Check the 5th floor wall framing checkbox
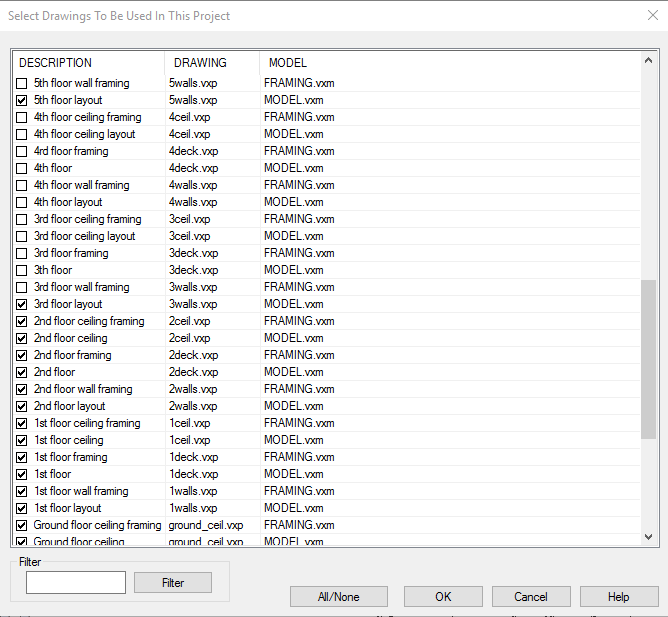The image size is (668, 617). click(x=22, y=84)
